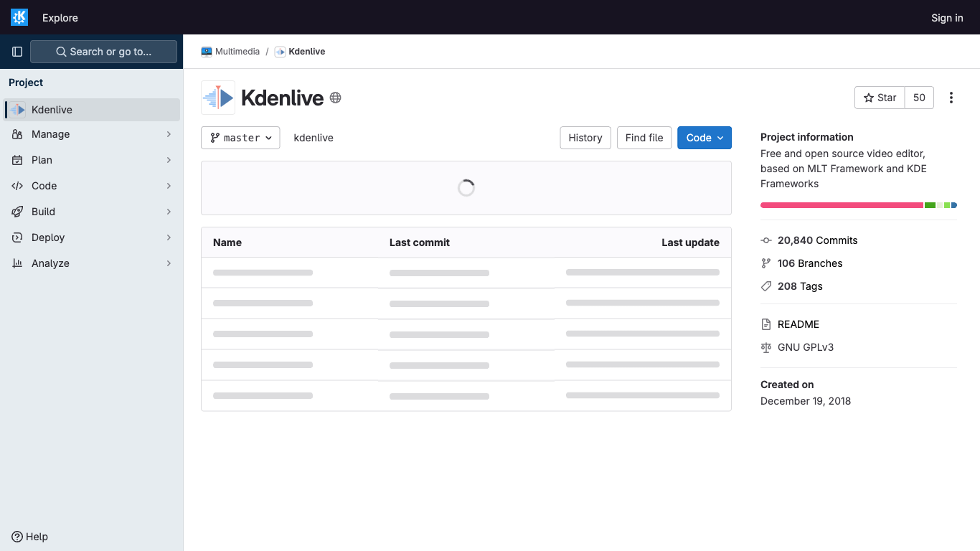Viewport: 980px width, 551px height.
Task: Open the Plan menu item
Action: (92, 160)
